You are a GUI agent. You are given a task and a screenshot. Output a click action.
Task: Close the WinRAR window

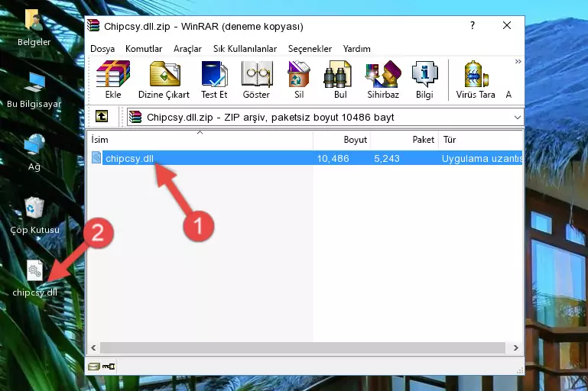(507, 25)
